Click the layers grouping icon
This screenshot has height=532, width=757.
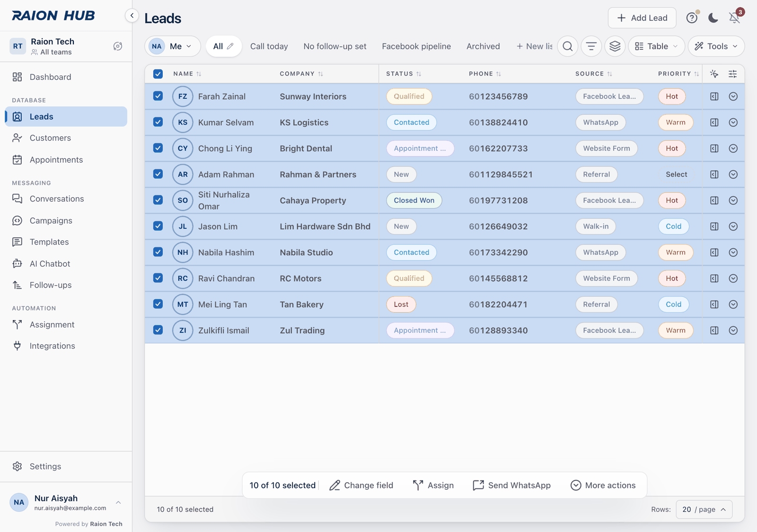pos(615,46)
